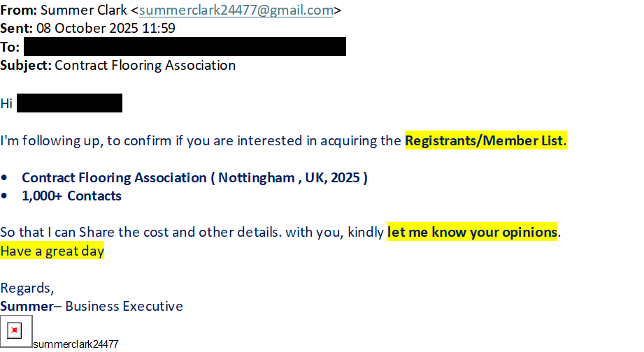The height and width of the screenshot is (352, 644).
Task: Click highlighted "let me know your opinions"
Action: coord(472,232)
